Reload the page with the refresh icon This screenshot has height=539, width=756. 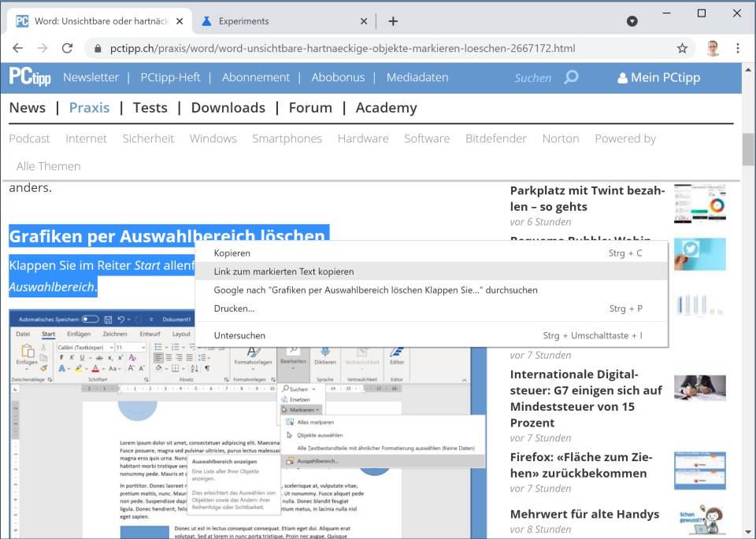pos(67,48)
